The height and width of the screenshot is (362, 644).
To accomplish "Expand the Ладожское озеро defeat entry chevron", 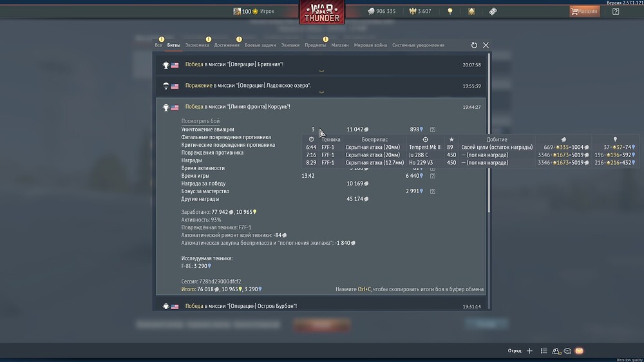I will point(321,92).
